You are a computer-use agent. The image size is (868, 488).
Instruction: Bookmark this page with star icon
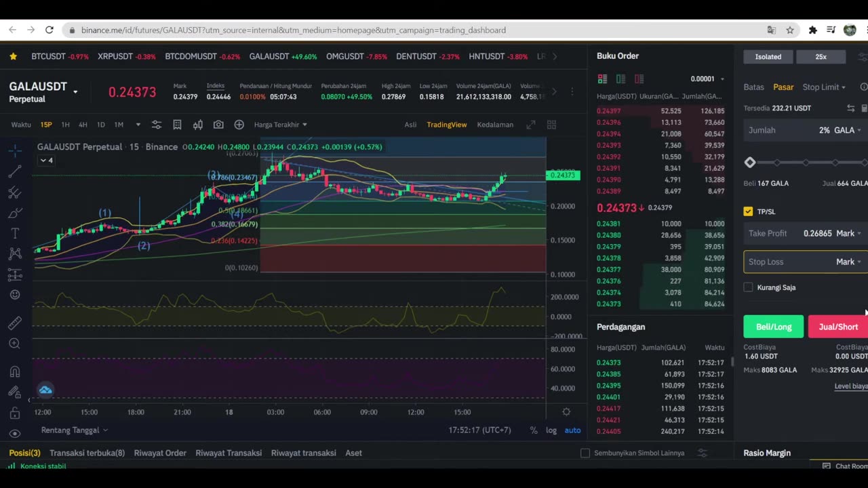(790, 30)
